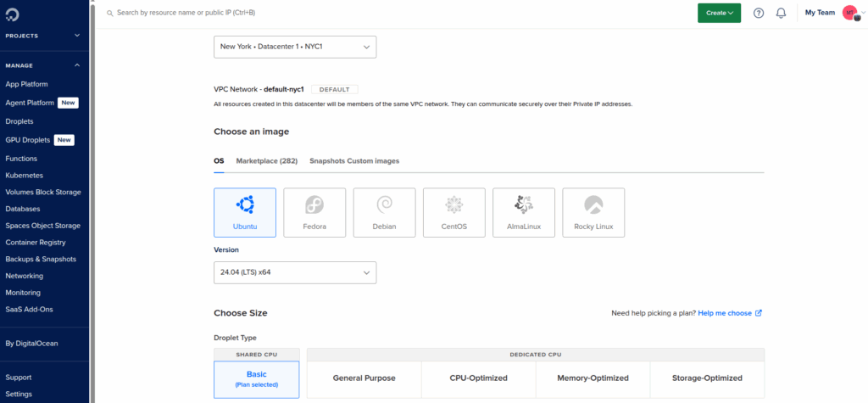Select the Memory-Optimized droplet type
Viewport: 868px width, 403px height.
tap(593, 378)
